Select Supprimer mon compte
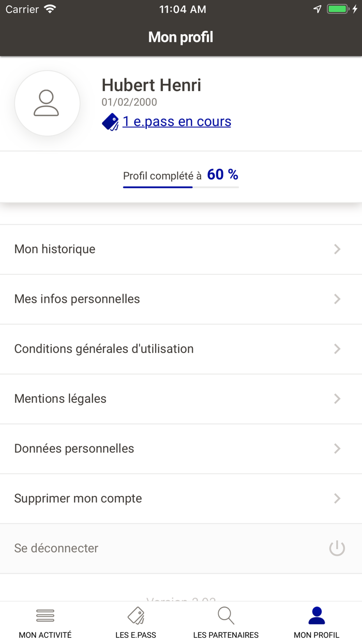Viewport: 362px width, 644px height. [78, 498]
